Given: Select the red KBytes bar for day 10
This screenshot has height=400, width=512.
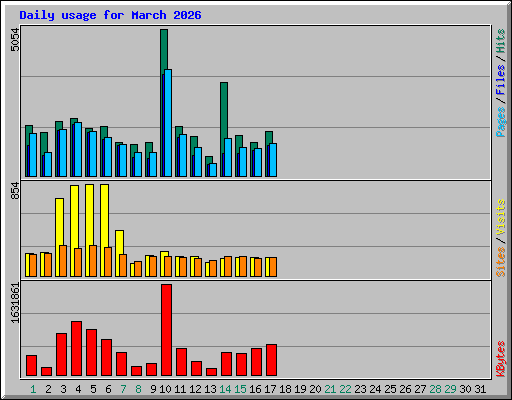Looking at the screenshot, I should click(166, 330).
